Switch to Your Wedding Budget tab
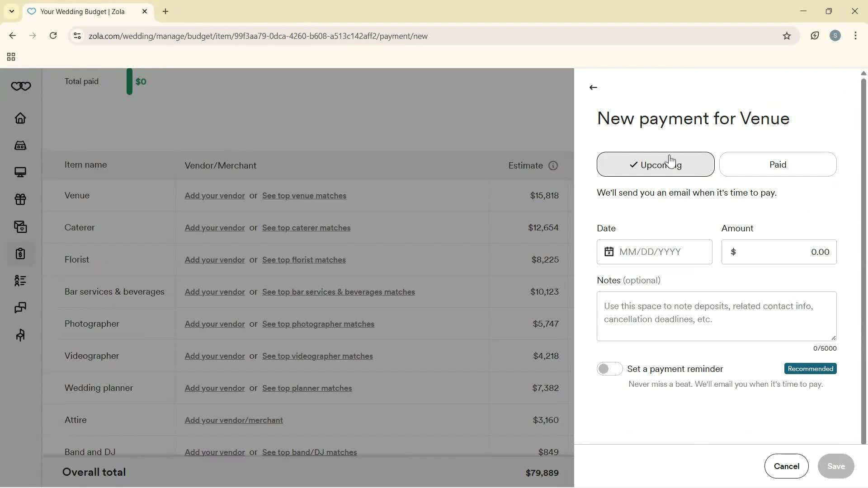Screen dimensions: 868x488 tap(83, 12)
